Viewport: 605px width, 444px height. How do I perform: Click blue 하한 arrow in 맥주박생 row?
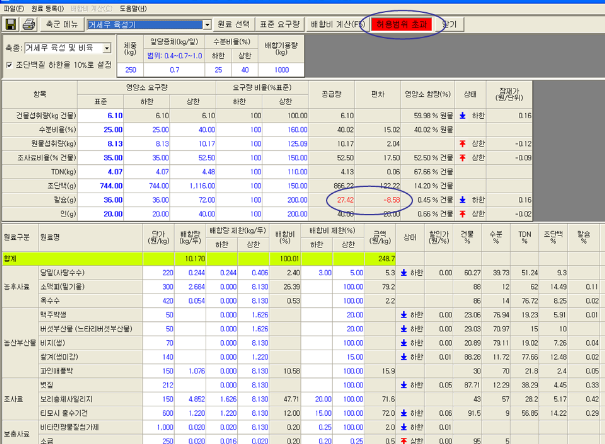point(404,315)
